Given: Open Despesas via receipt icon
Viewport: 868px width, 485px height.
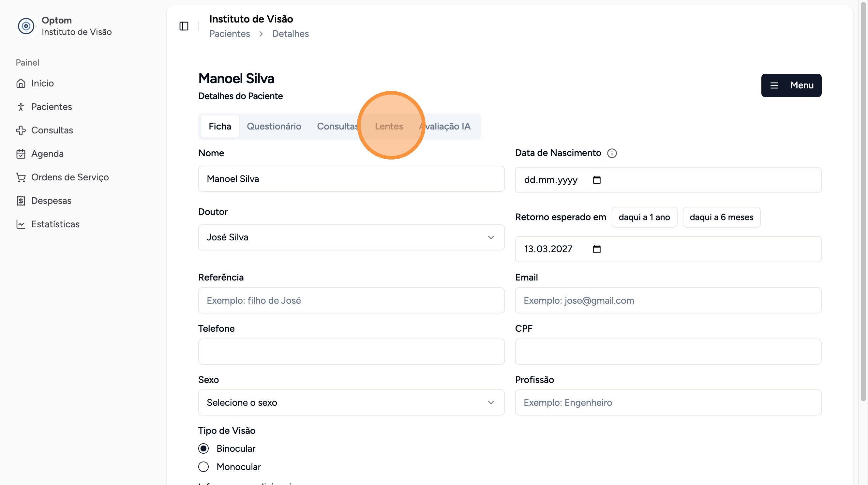Looking at the screenshot, I should (21, 201).
